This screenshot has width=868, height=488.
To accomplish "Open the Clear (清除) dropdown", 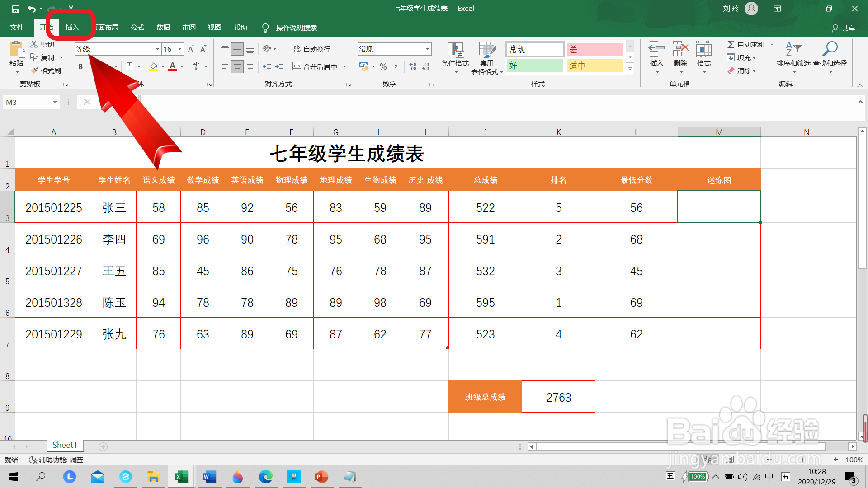I will pyautogui.click(x=741, y=70).
